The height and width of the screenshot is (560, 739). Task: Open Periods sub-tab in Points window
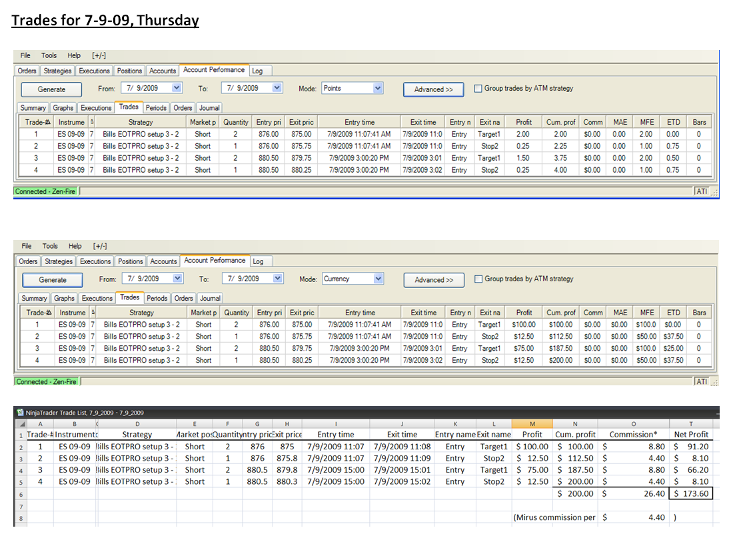(156, 108)
